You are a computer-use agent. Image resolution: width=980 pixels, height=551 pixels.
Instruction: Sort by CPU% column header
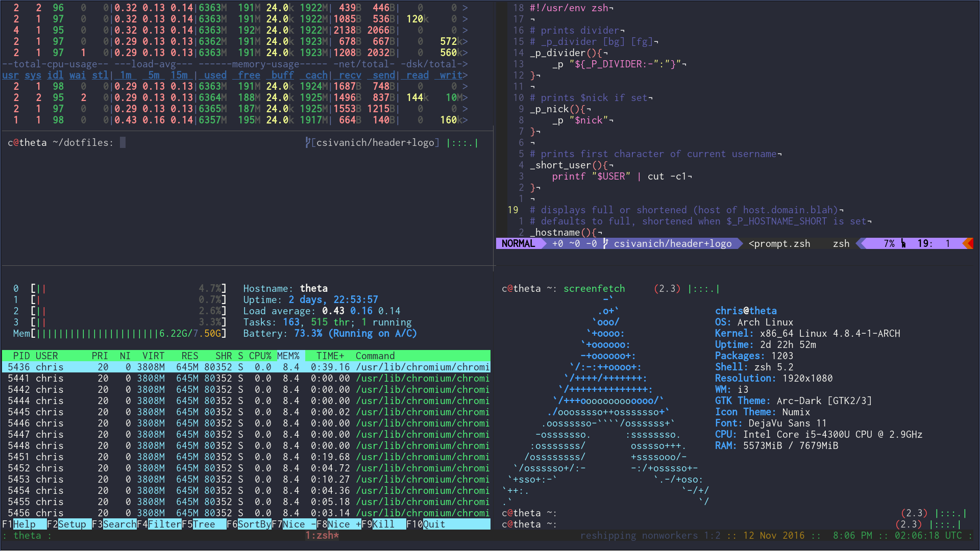(x=260, y=356)
